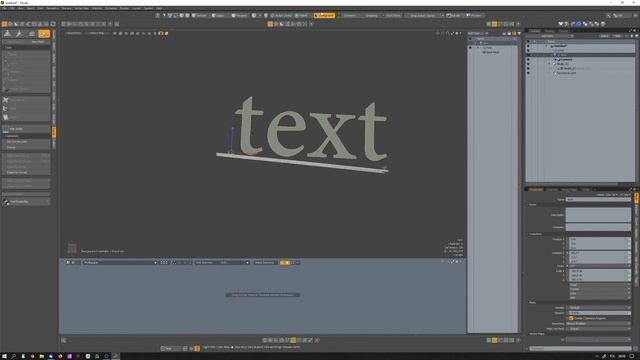Open the Action Center popup
This screenshot has width=640, height=360.
coord(281,16)
